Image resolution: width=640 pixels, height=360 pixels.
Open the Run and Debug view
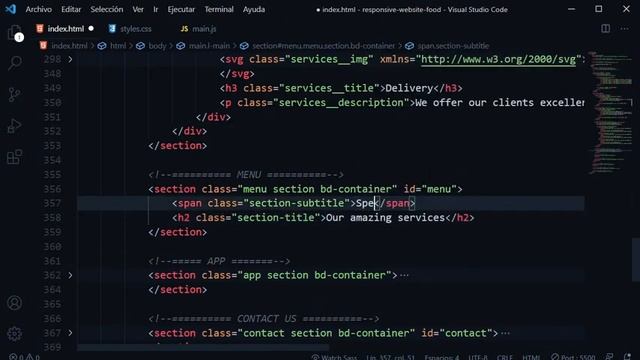14,126
